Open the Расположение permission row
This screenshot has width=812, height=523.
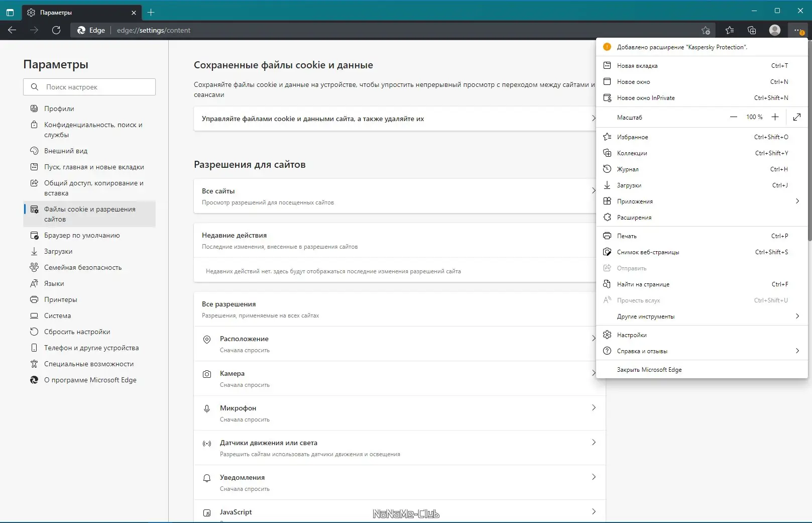pos(395,344)
